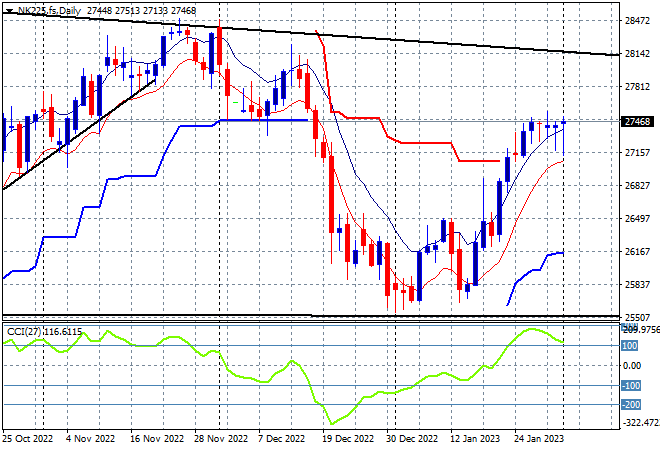
Task: Click the 4 Nov 2022 date label
Action: pos(90,439)
